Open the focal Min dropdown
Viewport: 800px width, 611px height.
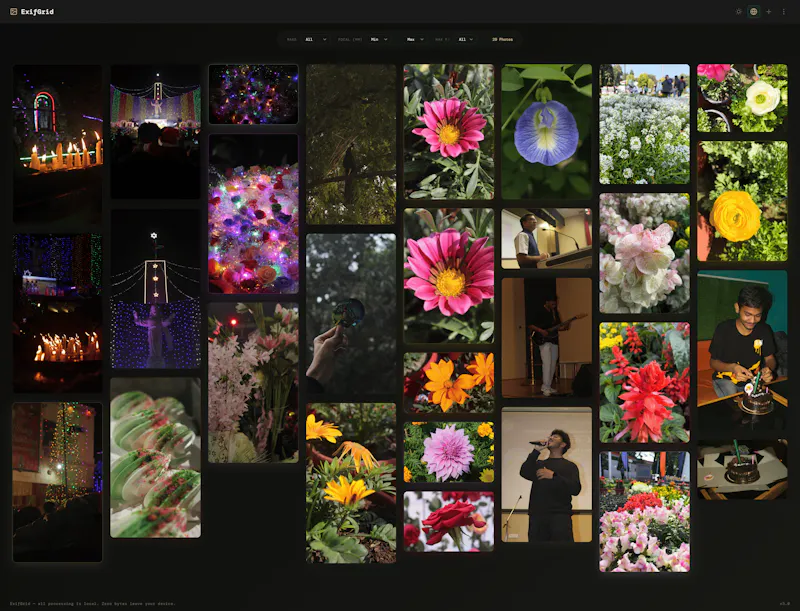379,39
